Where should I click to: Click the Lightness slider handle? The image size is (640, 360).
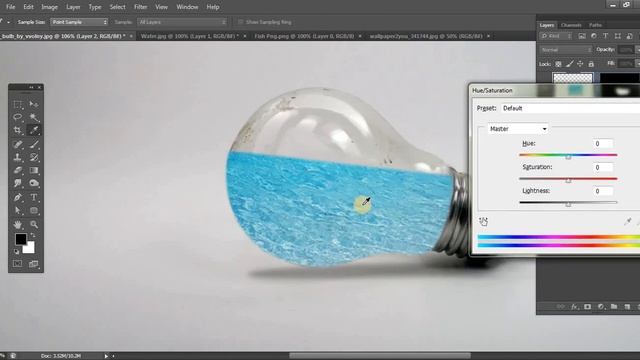(x=568, y=204)
